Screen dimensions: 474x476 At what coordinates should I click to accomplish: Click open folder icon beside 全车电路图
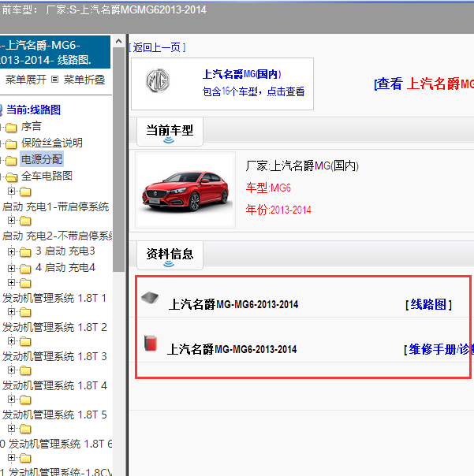(x=12, y=177)
